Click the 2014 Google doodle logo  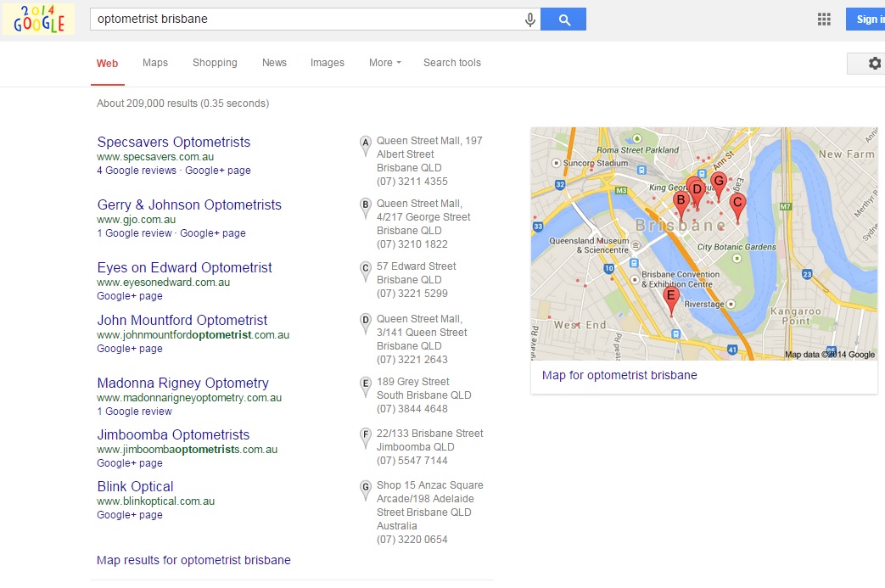pos(38,20)
